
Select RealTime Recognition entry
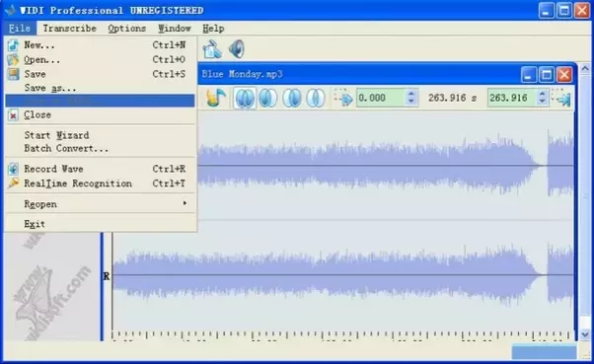[100, 183]
